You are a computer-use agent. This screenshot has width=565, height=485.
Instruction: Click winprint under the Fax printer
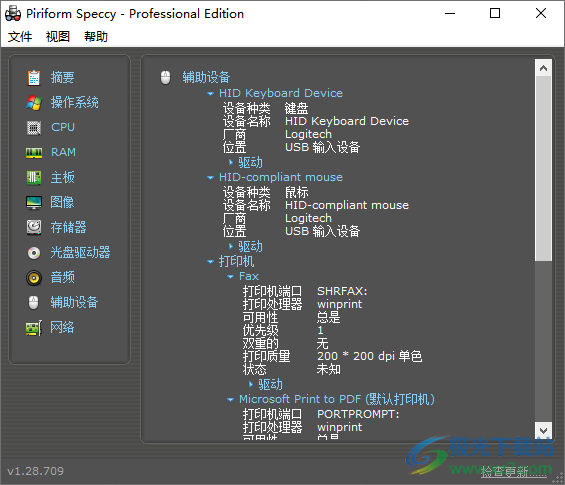339,304
